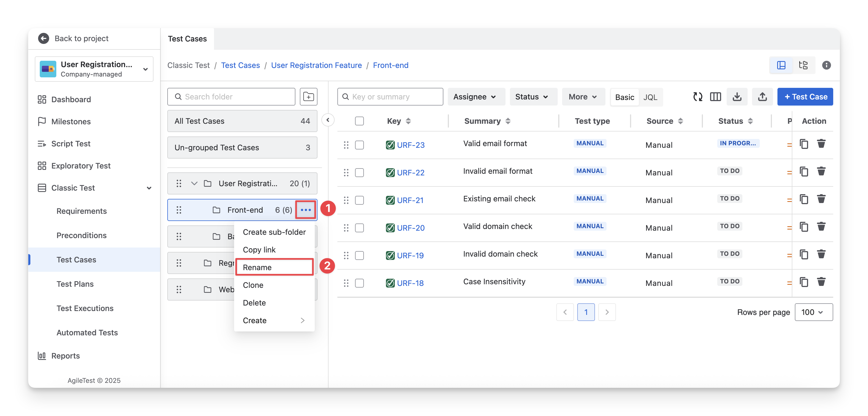
Task: Click the new folder icon beside search
Action: point(308,97)
